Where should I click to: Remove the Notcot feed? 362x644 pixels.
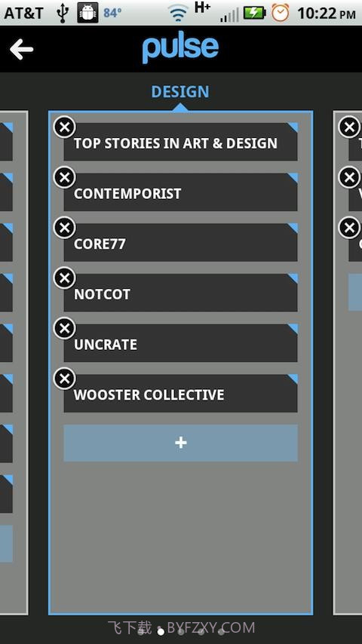coord(65,278)
